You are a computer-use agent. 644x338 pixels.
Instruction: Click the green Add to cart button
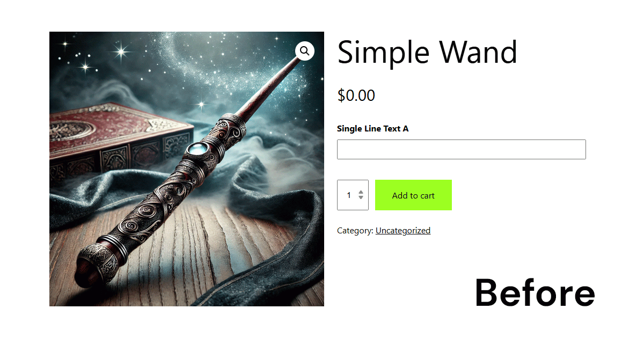tap(413, 195)
